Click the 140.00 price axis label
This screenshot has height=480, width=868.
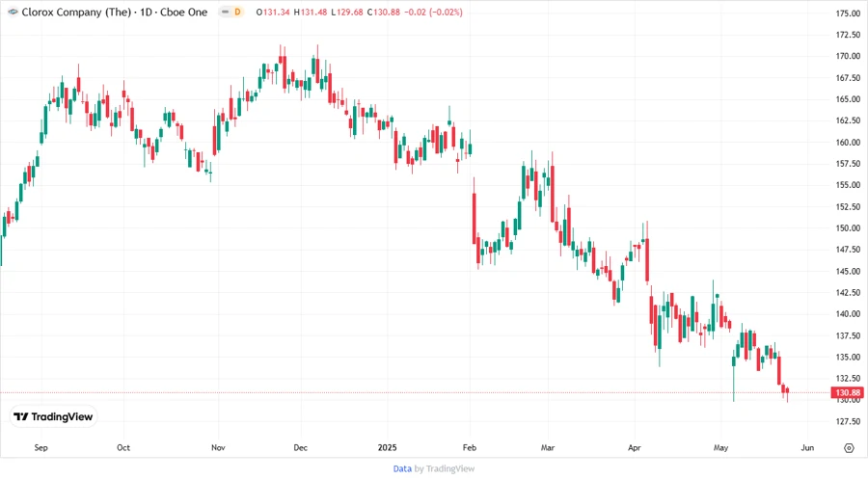[848, 313]
